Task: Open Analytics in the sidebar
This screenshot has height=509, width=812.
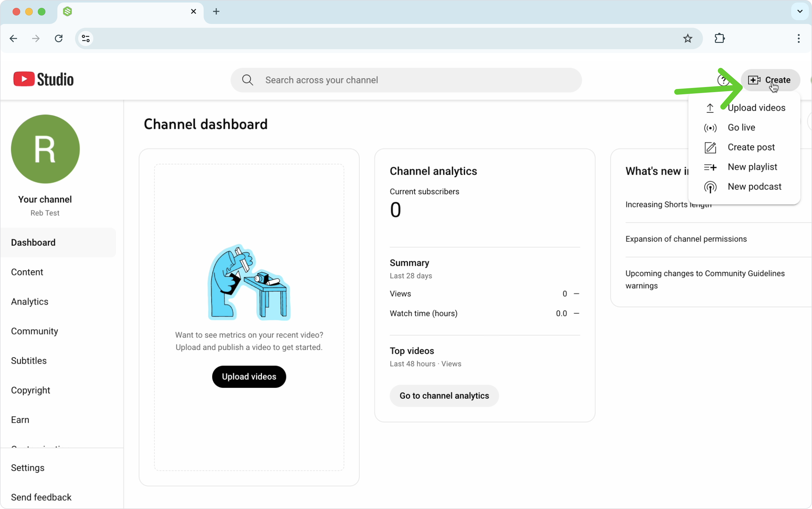Action: coord(30,301)
